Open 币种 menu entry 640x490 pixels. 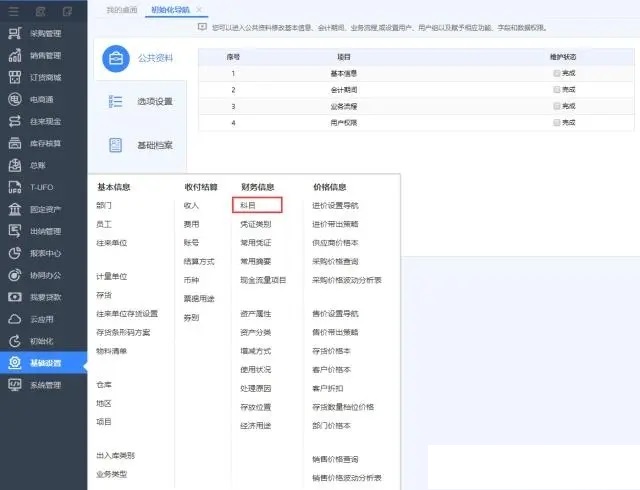191,280
